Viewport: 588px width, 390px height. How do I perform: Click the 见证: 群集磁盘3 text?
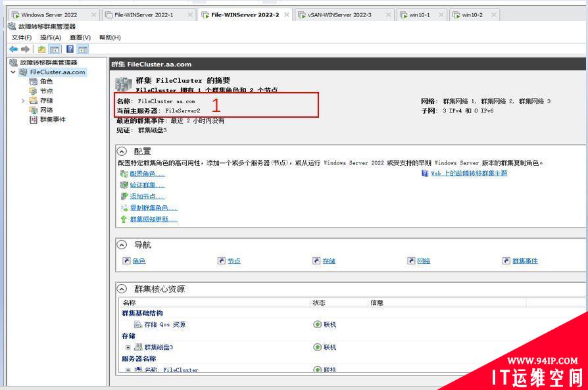(142, 130)
